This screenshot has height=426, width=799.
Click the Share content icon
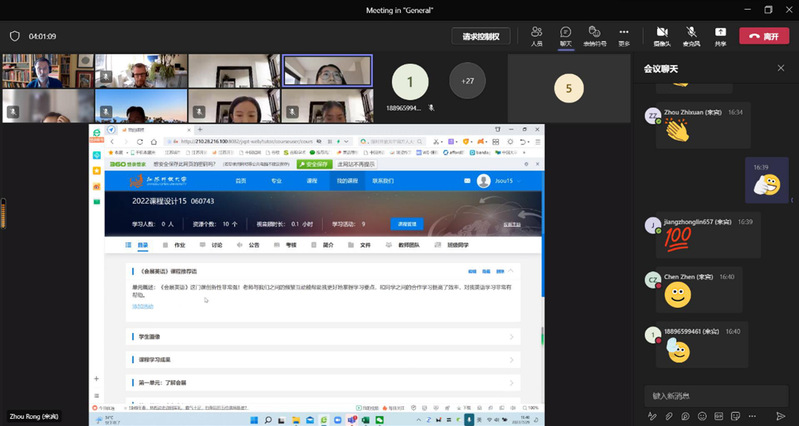pos(720,35)
